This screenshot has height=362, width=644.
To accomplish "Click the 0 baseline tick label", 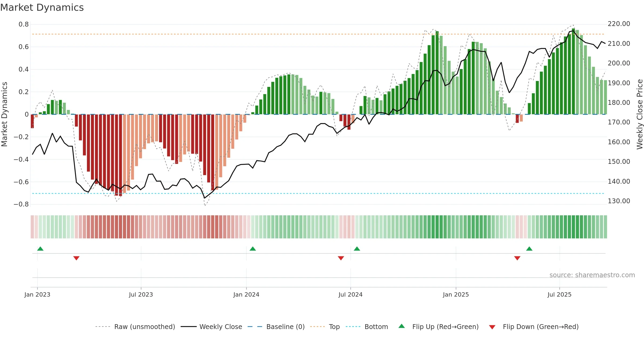I will click(x=27, y=114).
